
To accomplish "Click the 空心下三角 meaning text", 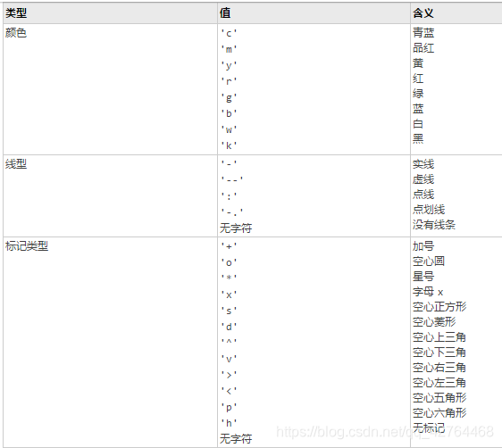I will tap(439, 353).
